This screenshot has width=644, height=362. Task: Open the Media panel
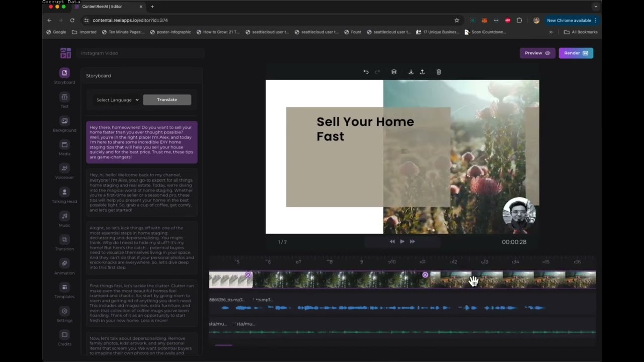64,148
